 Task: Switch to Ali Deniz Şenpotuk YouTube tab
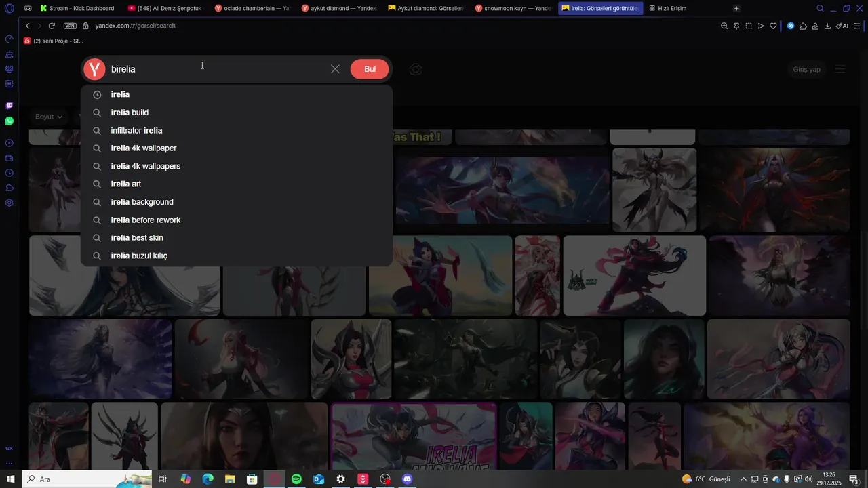click(165, 8)
